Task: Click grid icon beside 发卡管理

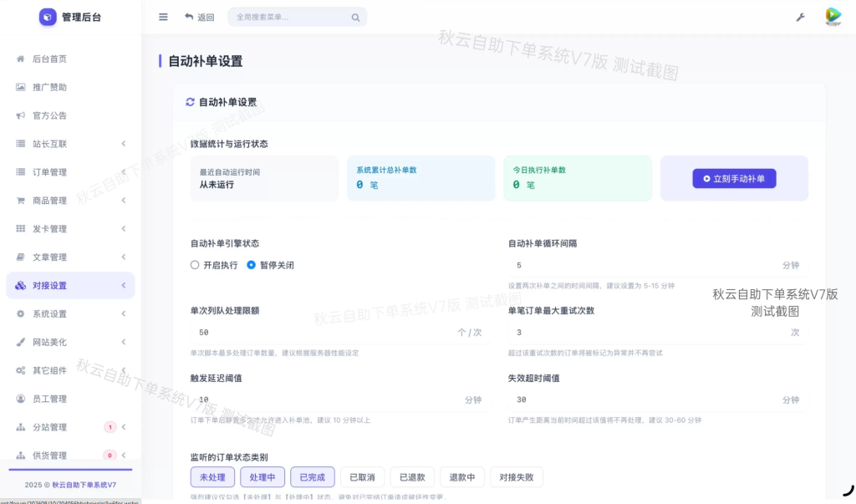Action: click(20, 229)
